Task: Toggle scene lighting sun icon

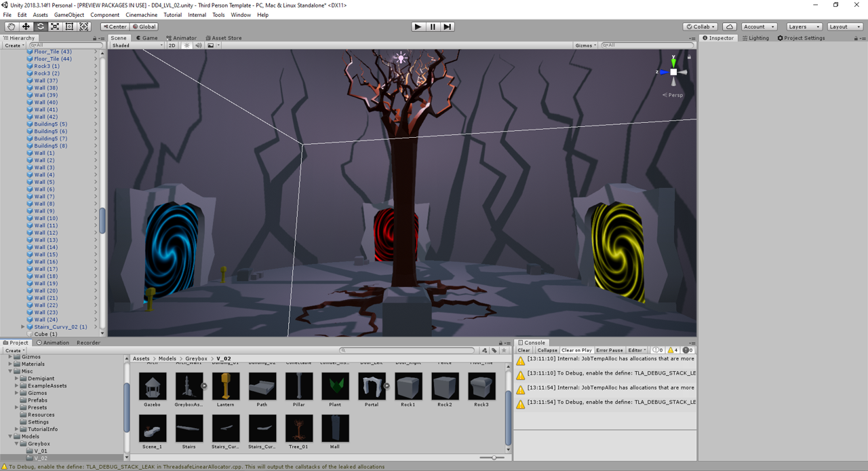Action: tap(186, 45)
